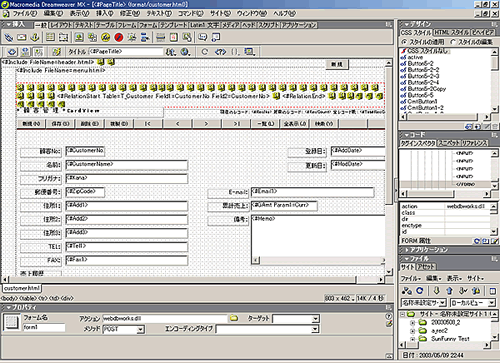The image size is (500, 363).
Task: Open the Local View dropdown
Action: pyautogui.click(x=492, y=303)
